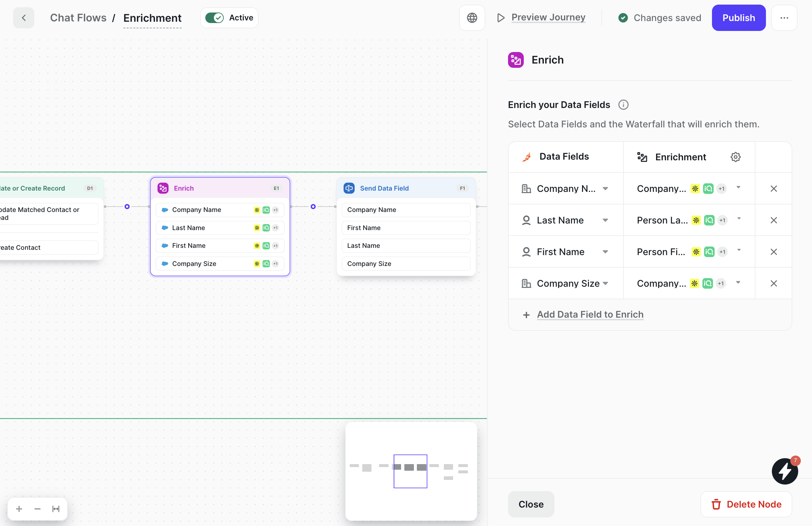
Task: Click the fit-to-width icon in zoom controls
Action: point(56,509)
